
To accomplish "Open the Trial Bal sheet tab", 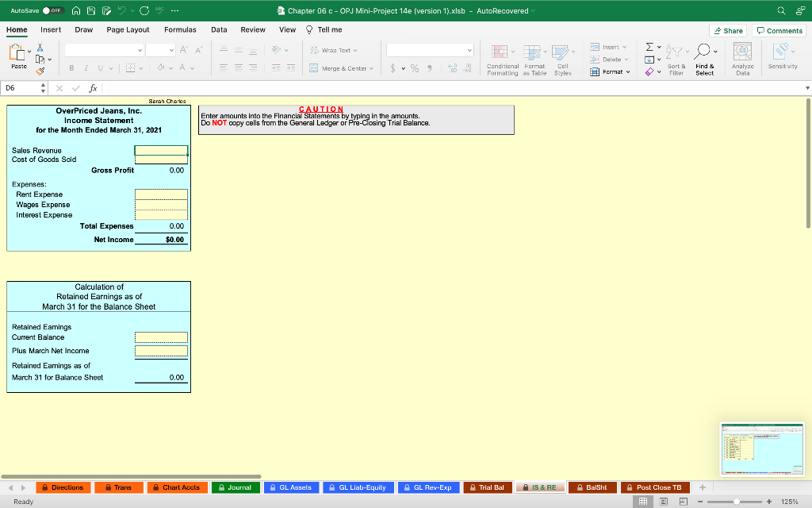I will 488,487.
